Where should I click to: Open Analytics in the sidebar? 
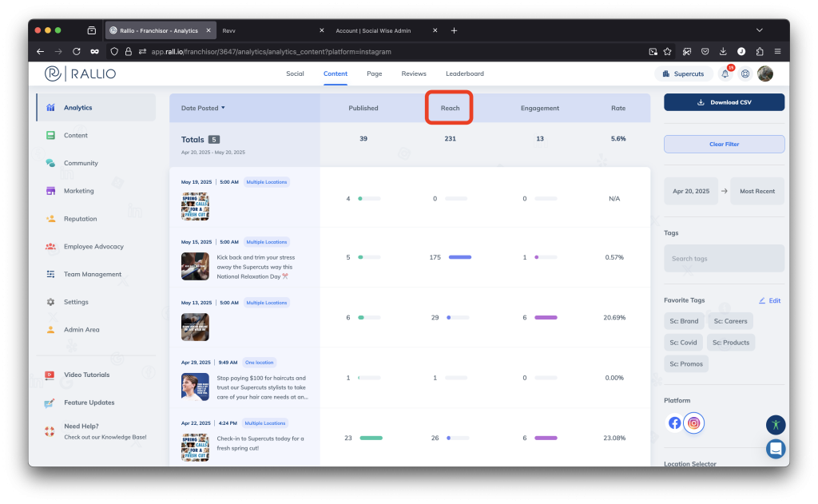[96, 108]
